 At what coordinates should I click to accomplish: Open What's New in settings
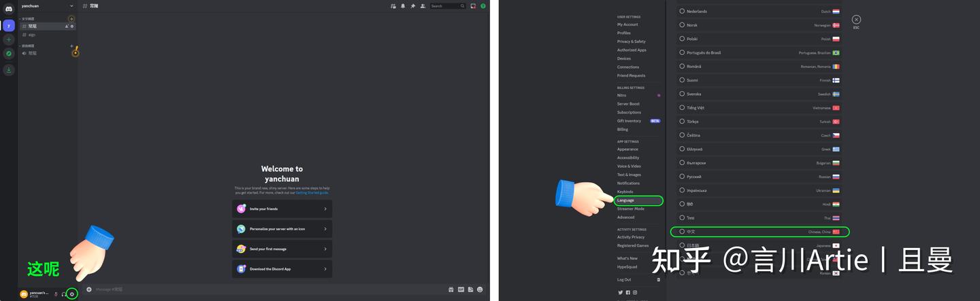point(627,258)
